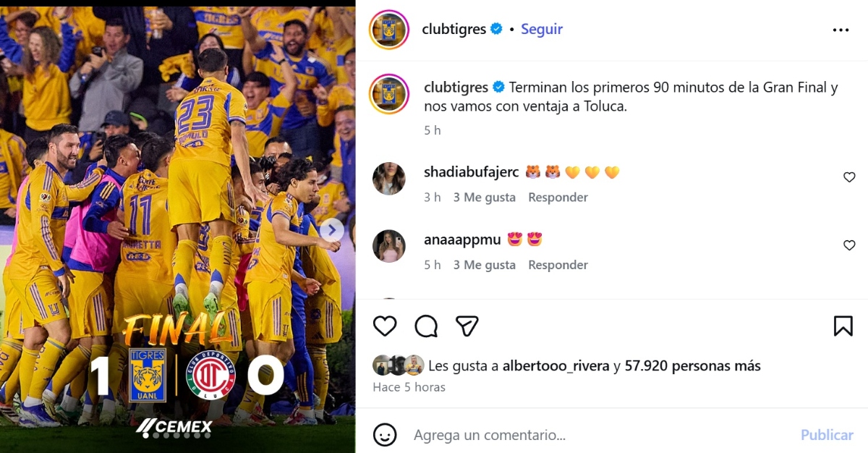Reply to anaaappmu's comment via Responder

[x=558, y=266]
